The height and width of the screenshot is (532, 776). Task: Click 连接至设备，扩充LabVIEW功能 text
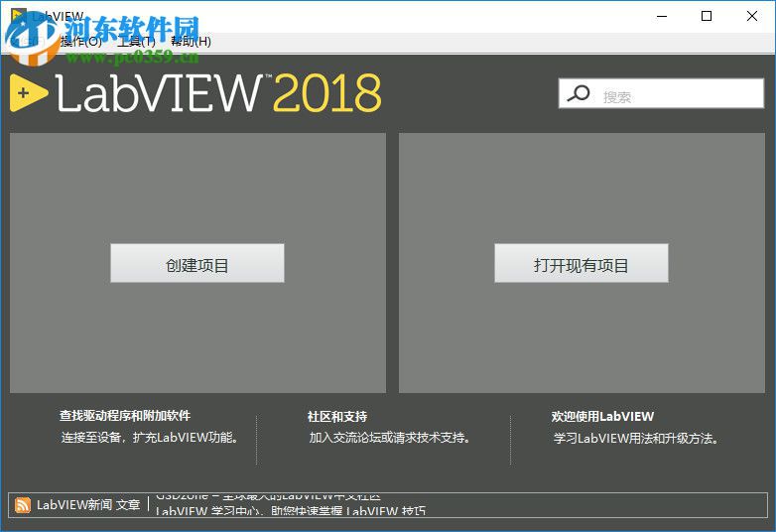pyautogui.click(x=151, y=438)
